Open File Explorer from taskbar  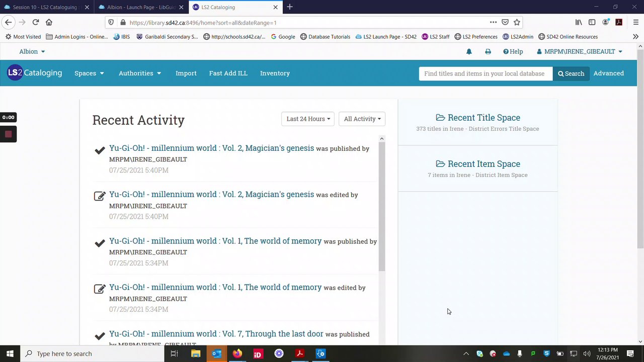196,354
